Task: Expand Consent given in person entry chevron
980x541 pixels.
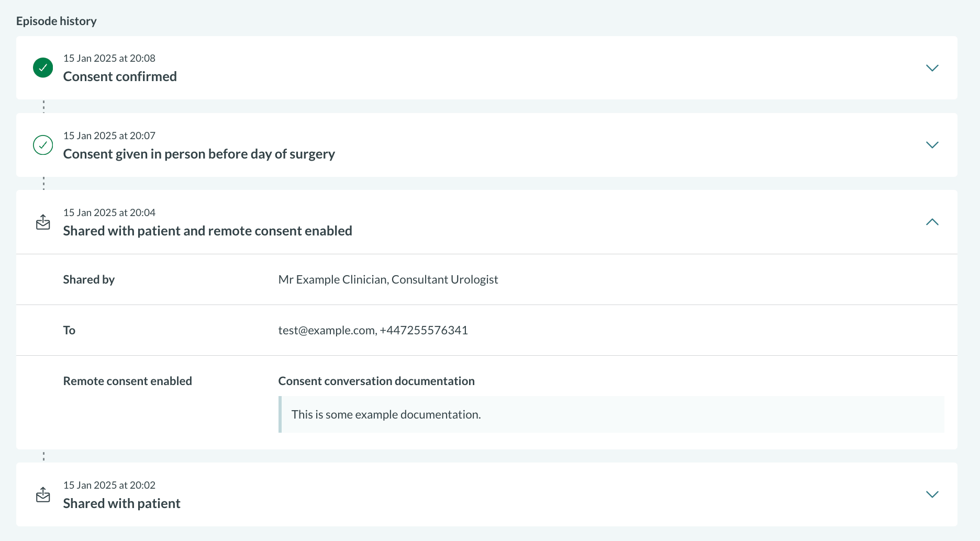Action: [x=932, y=145]
